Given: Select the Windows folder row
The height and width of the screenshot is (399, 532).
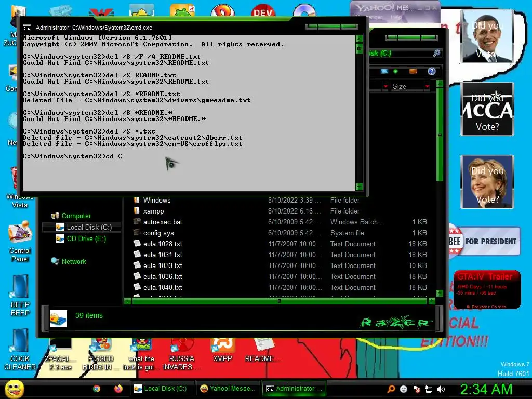Looking at the screenshot, I should [280, 200].
